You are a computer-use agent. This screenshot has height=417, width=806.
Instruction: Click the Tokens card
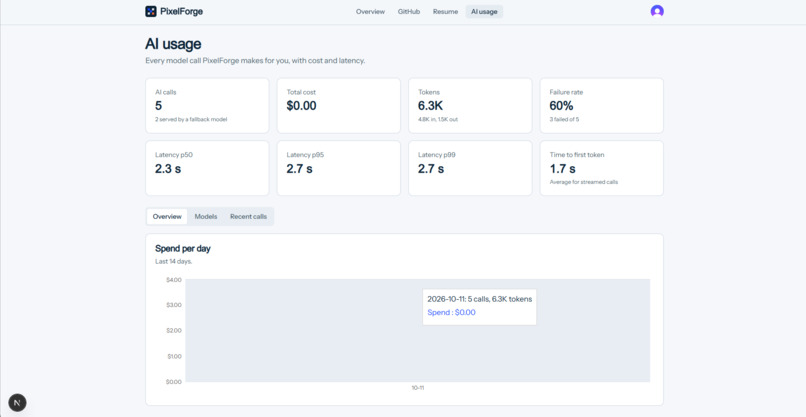click(x=470, y=105)
